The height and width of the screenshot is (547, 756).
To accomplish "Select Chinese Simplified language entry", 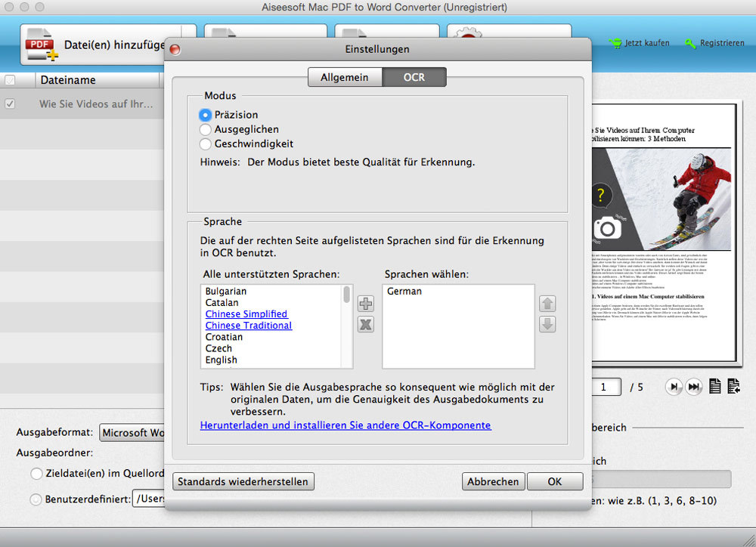I will (x=246, y=314).
